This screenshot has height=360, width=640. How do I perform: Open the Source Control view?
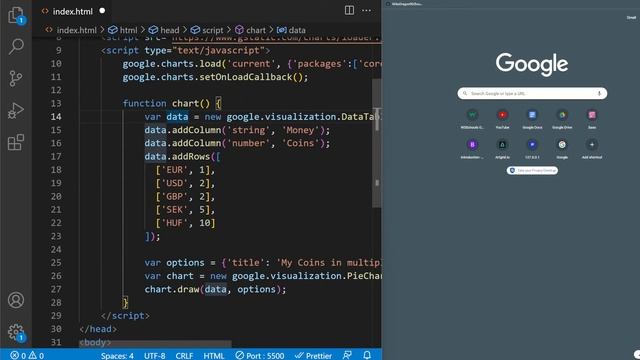coord(16,78)
